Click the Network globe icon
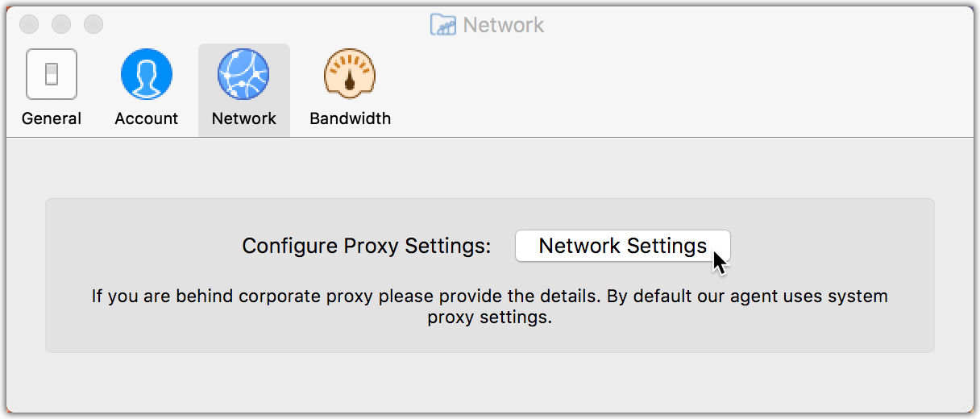 pyautogui.click(x=243, y=74)
